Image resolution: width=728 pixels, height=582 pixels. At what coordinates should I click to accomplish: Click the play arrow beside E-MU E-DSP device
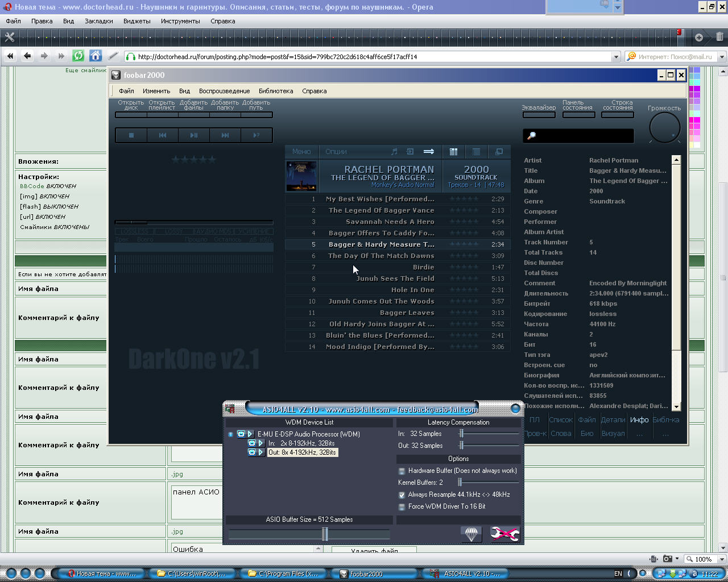pyautogui.click(x=250, y=434)
